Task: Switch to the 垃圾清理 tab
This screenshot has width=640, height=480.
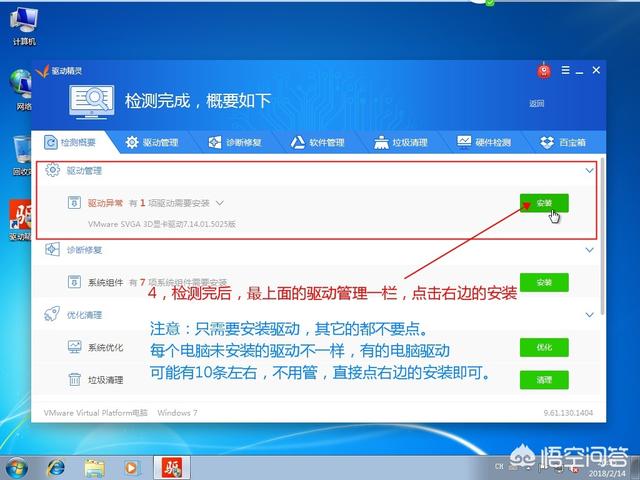Action: coord(401,142)
